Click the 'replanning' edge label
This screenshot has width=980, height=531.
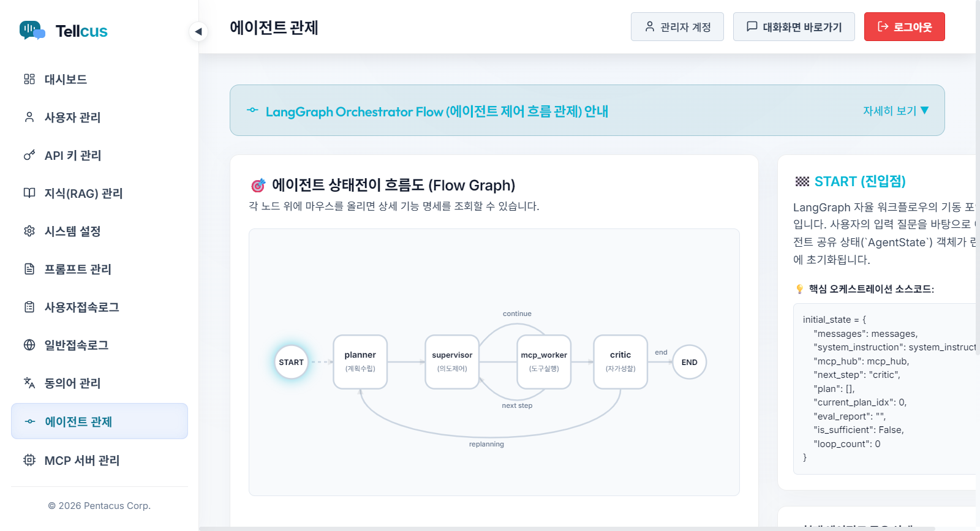[x=486, y=444]
